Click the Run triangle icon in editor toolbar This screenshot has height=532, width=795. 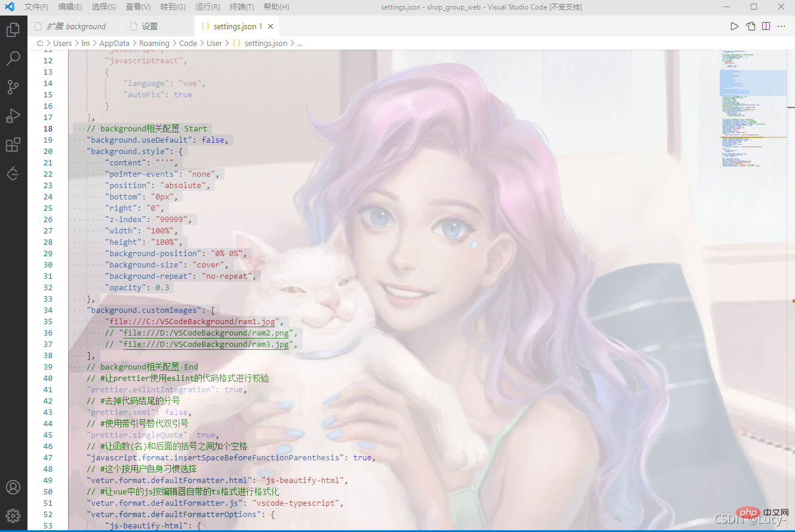coord(734,26)
